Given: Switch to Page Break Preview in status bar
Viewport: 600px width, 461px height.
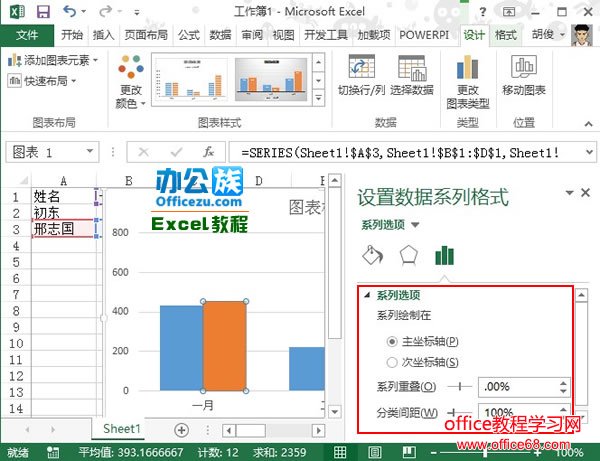Looking at the screenshot, I should (x=409, y=453).
